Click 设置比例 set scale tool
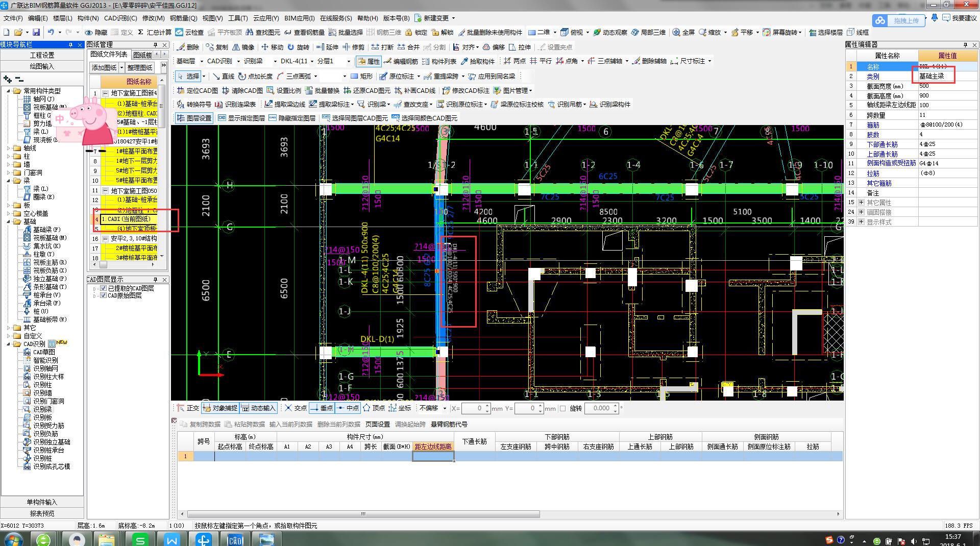The image size is (980, 546). pos(284,90)
